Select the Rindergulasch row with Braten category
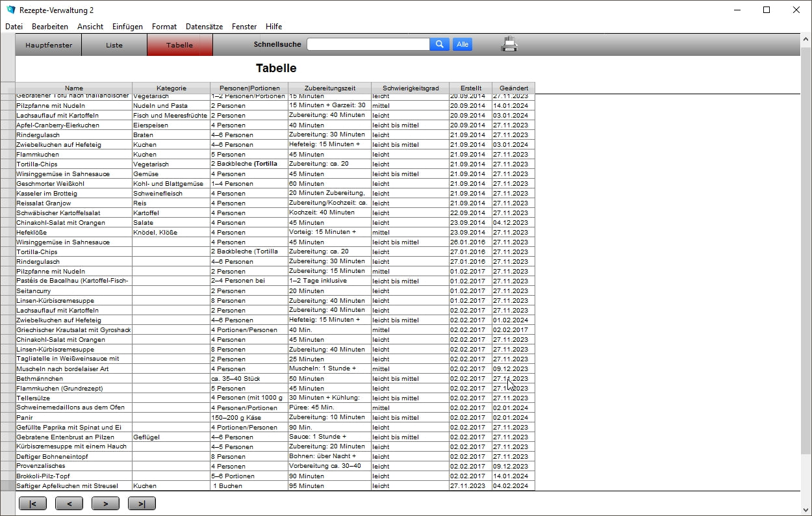 (x=73, y=135)
